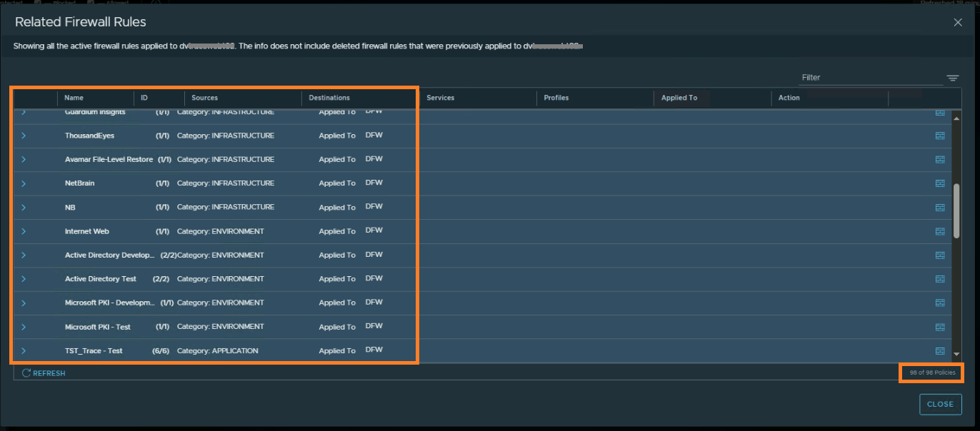Expand the Microsoft PKI - Test policy
The width and height of the screenshot is (980, 431).
24,327
